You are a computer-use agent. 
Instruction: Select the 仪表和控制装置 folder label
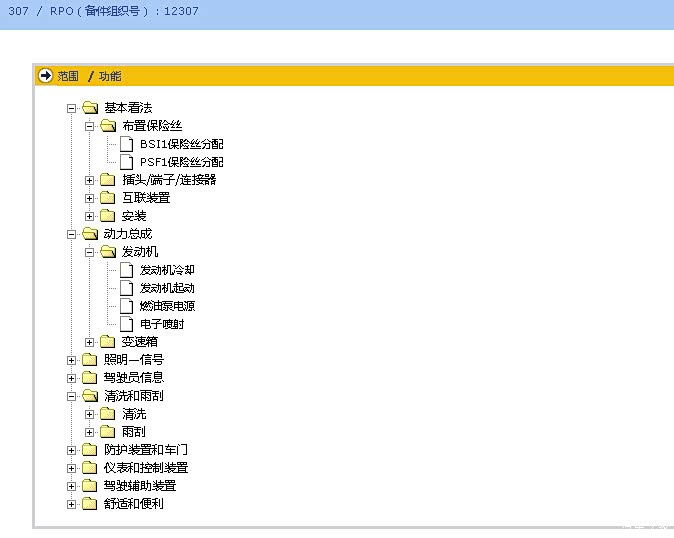[x=146, y=468]
